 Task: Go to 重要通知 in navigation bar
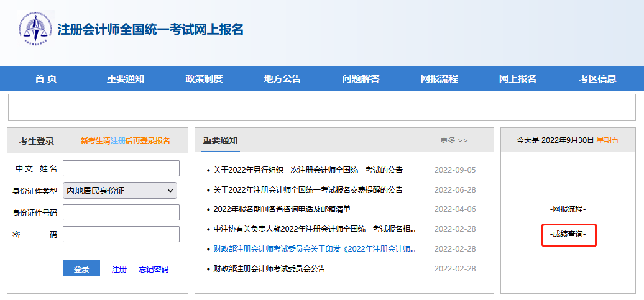125,78
